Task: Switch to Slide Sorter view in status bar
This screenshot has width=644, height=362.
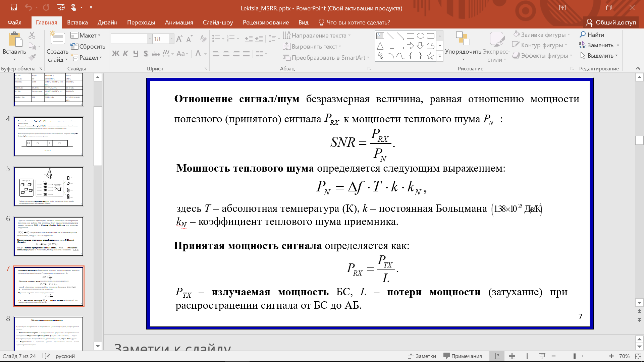Action: coord(512,356)
